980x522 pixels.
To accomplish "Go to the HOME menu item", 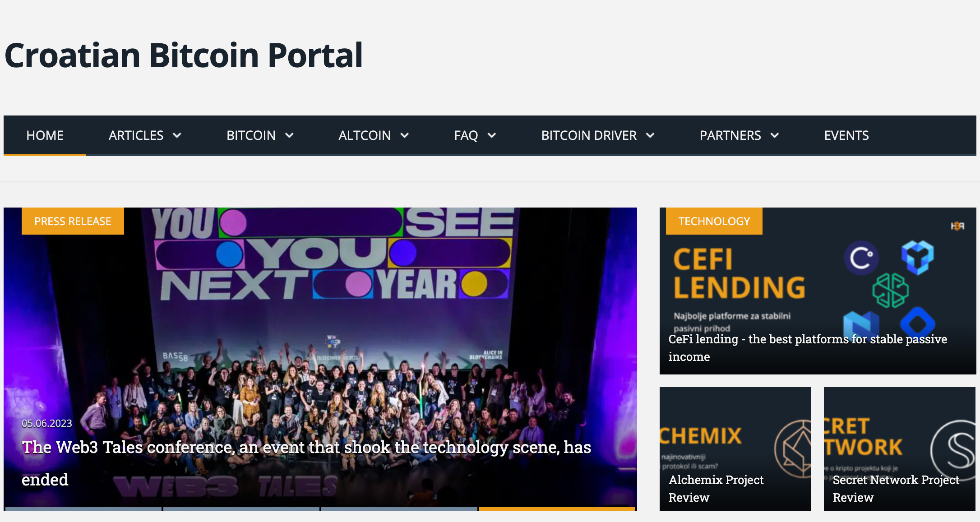I will (45, 135).
